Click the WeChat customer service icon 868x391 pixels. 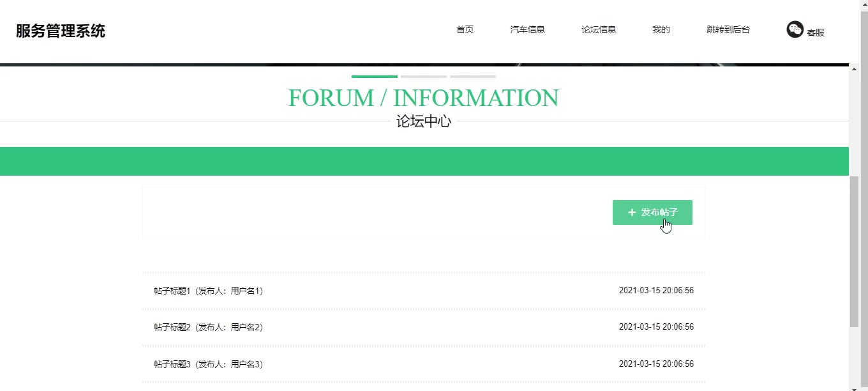[x=795, y=29]
